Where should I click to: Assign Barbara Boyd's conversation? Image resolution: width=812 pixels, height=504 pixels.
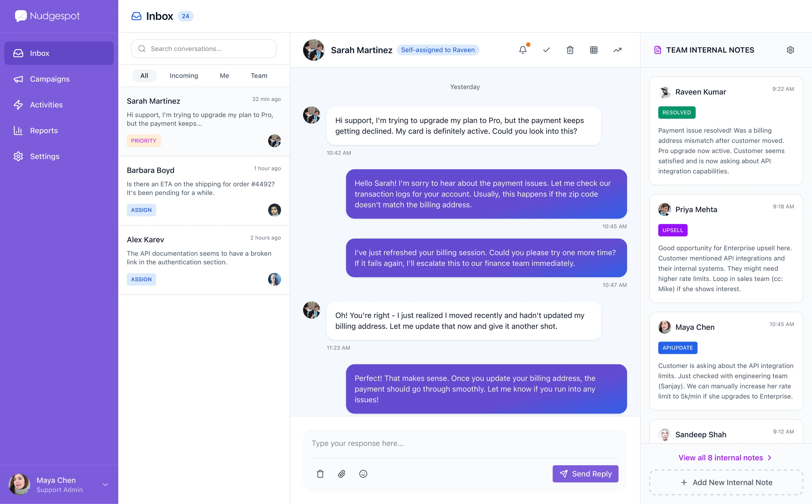pyautogui.click(x=141, y=210)
